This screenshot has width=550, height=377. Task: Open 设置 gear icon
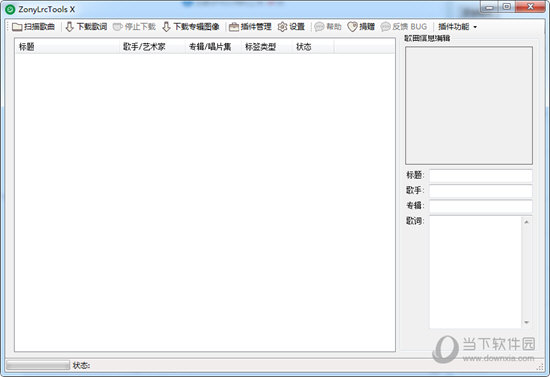(x=282, y=27)
